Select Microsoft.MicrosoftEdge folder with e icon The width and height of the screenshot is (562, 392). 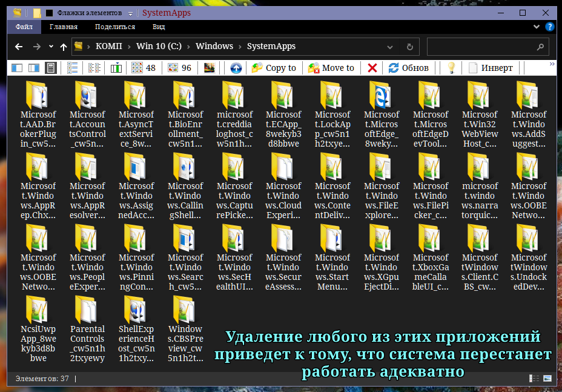[382, 115]
